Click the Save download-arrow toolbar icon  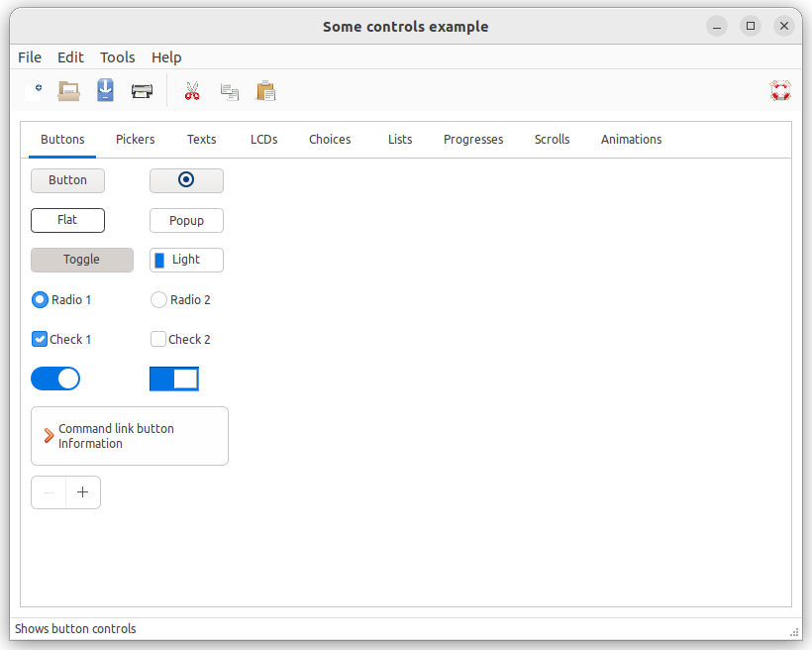tap(105, 91)
